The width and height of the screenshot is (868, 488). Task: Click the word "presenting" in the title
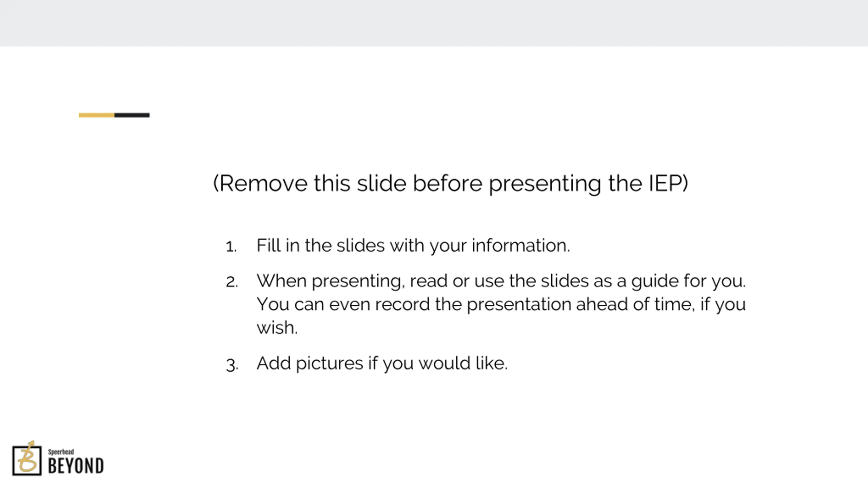pos(545,183)
